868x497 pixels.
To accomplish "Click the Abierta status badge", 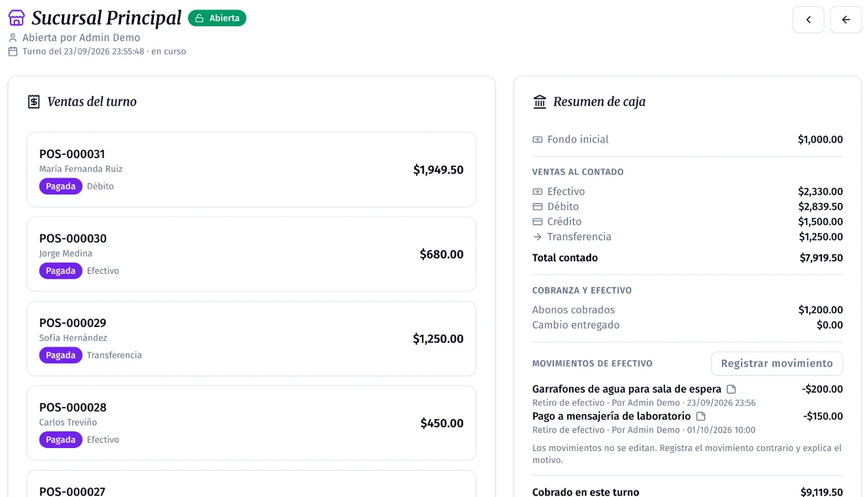I will [217, 19].
